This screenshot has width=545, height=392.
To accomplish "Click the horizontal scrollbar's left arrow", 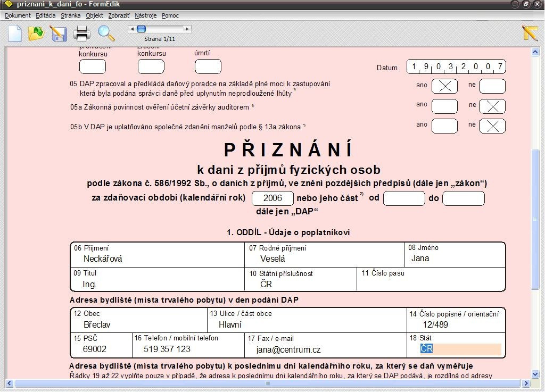I will click(x=10, y=383).
